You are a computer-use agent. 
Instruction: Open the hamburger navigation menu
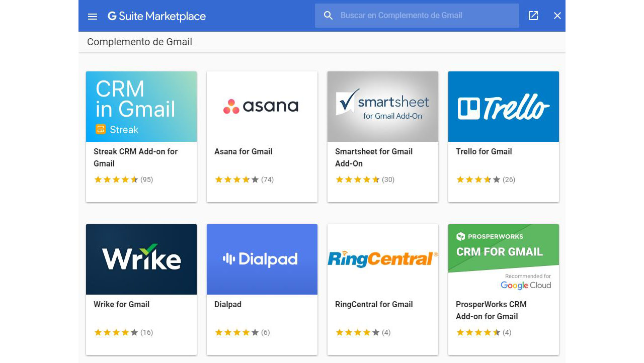[x=93, y=16]
